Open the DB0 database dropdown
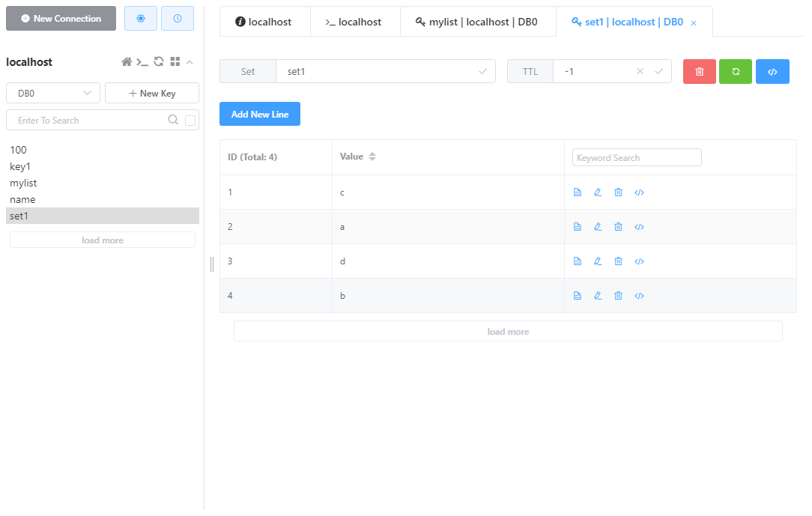This screenshot has height=516, width=812. tap(53, 93)
